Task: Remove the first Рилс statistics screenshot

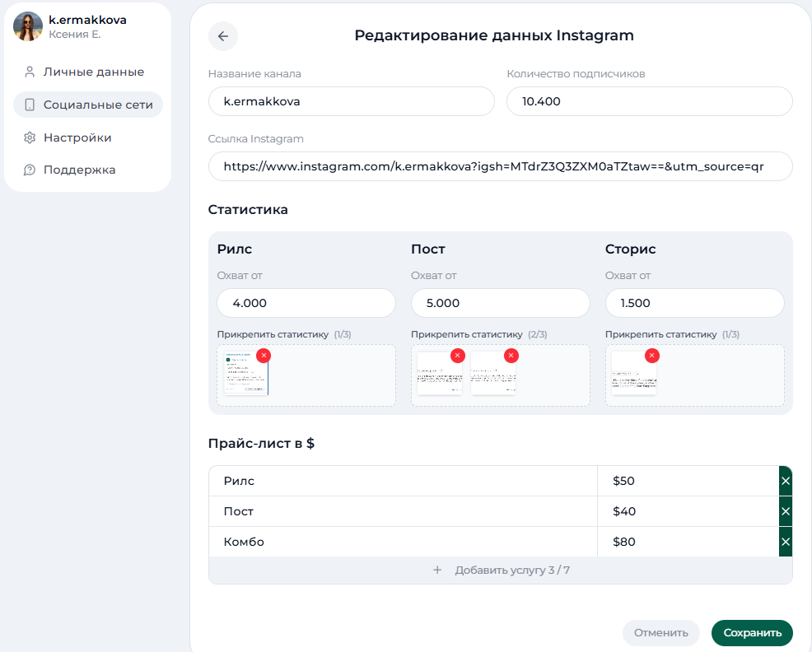Action: tap(263, 356)
